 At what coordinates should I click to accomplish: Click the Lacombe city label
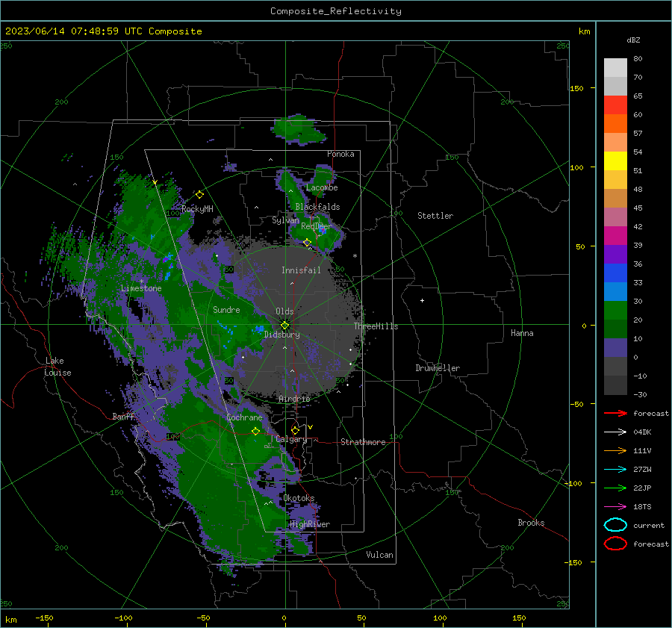(x=322, y=187)
